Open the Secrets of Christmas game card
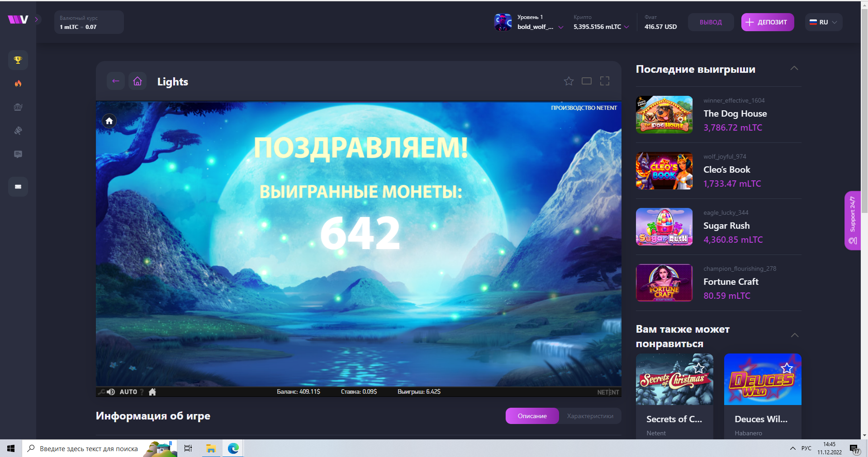868x457 pixels. (x=674, y=396)
